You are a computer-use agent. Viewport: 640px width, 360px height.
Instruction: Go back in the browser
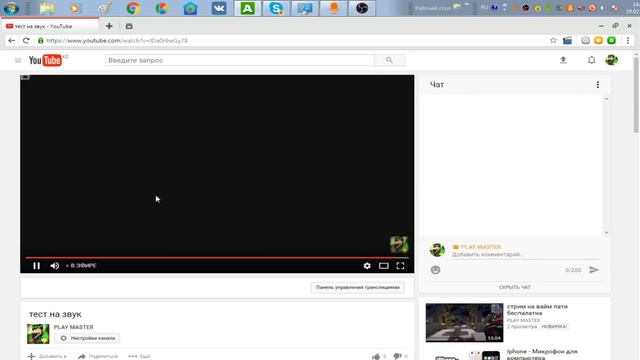pos(11,40)
